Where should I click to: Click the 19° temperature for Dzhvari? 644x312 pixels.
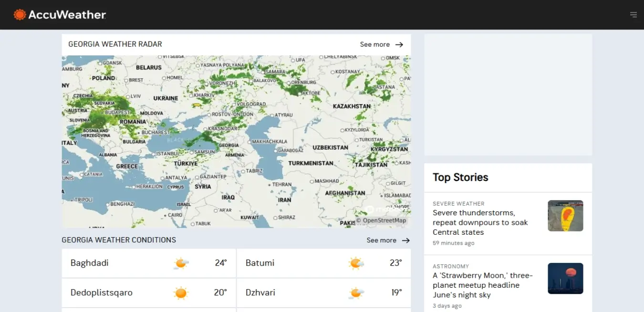click(397, 292)
